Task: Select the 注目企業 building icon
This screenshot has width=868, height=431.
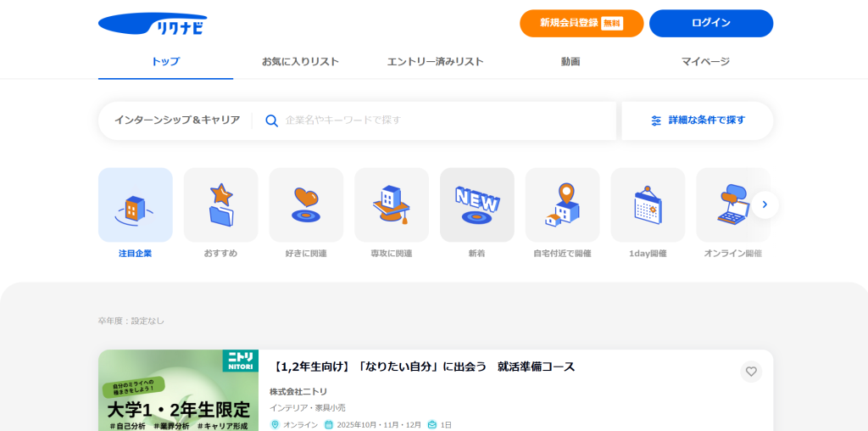Action: [x=135, y=205]
